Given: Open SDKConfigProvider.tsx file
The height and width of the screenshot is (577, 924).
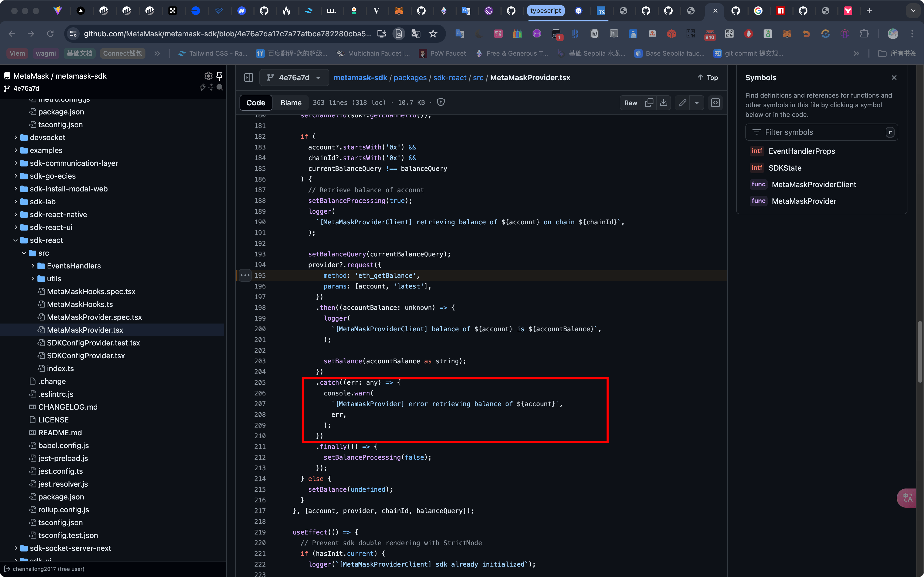Looking at the screenshot, I should (x=86, y=356).
